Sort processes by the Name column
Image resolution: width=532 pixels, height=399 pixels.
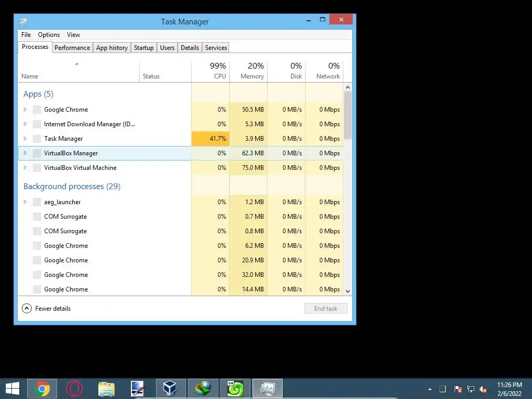click(x=78, y=71)
